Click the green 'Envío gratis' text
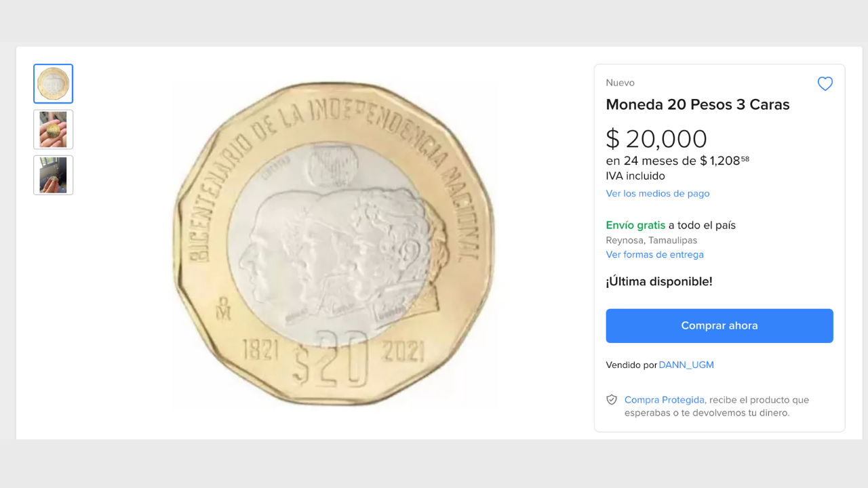Image resolution: width=868 pixels, height=488 pixels. coord(635,225)
